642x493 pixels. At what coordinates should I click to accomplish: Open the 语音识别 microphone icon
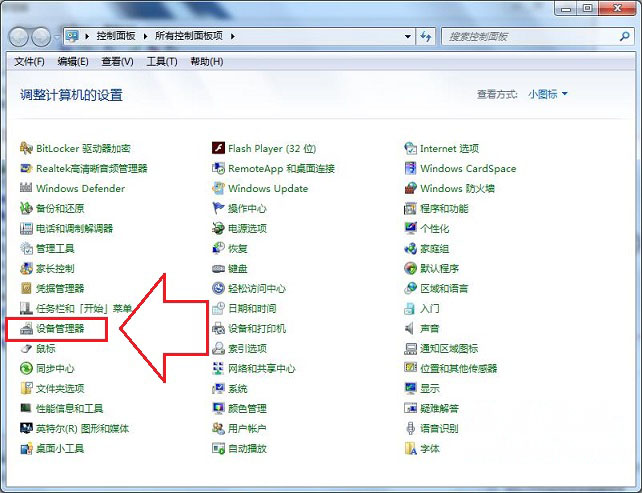[x=410, y=428]
